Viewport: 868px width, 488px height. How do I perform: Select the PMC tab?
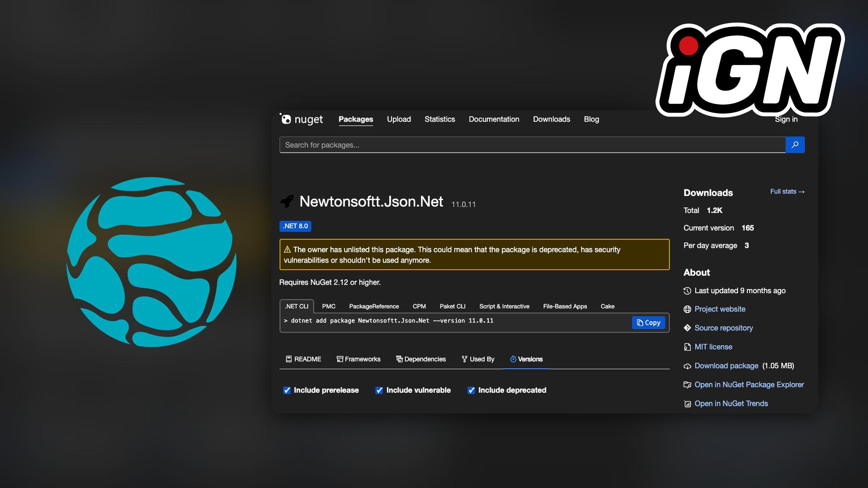tap(329, 306)
